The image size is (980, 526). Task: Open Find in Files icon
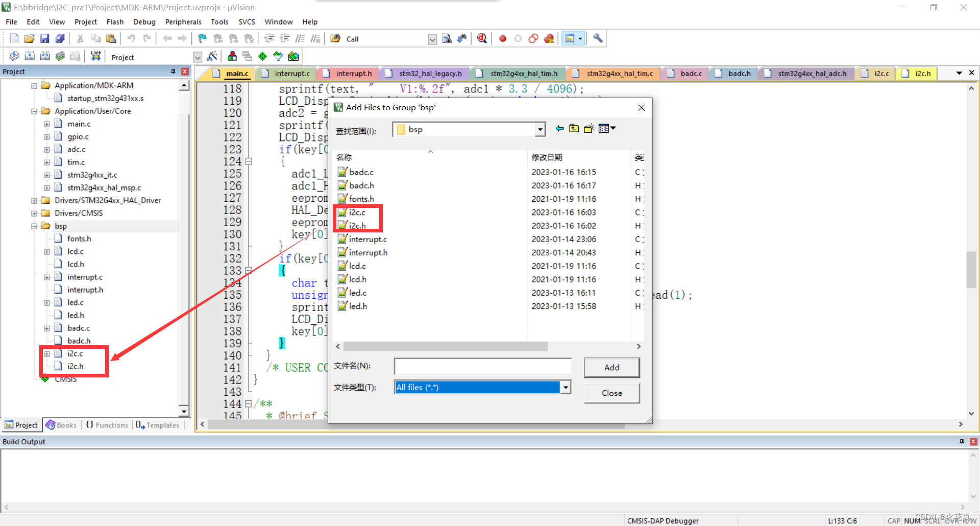[335, 38]
